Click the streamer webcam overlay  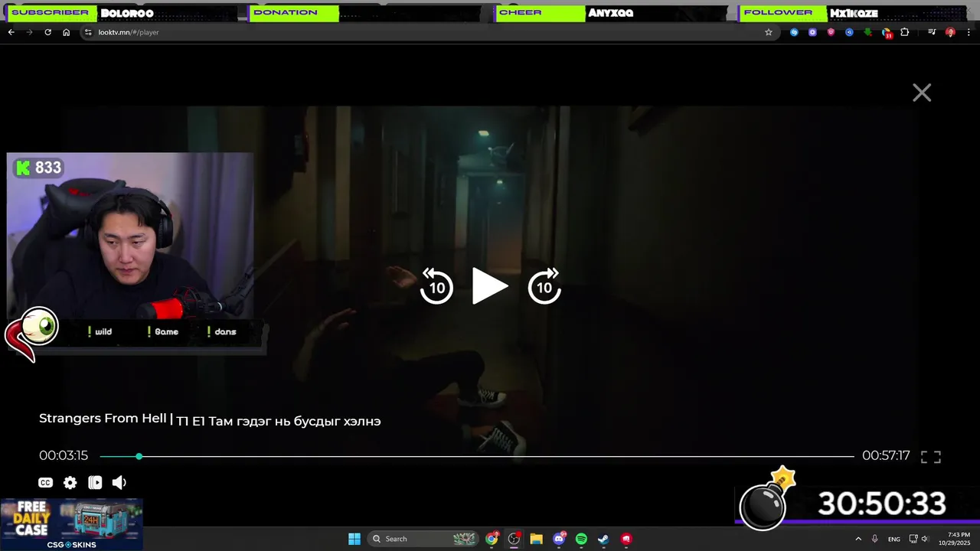(130, 236)
